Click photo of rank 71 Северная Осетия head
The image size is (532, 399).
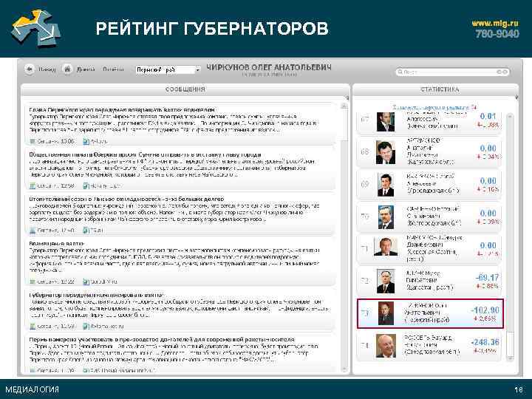[386, 247]
